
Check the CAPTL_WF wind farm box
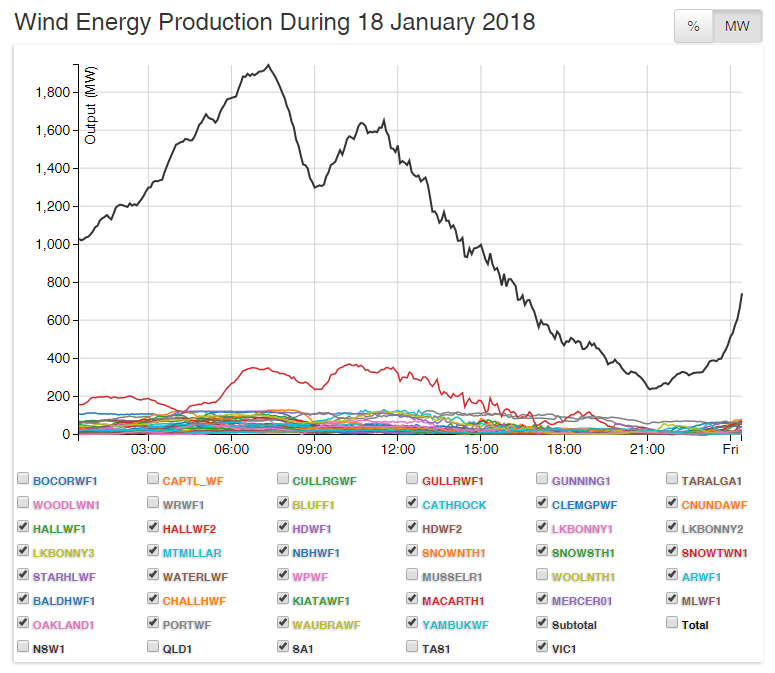153,479
